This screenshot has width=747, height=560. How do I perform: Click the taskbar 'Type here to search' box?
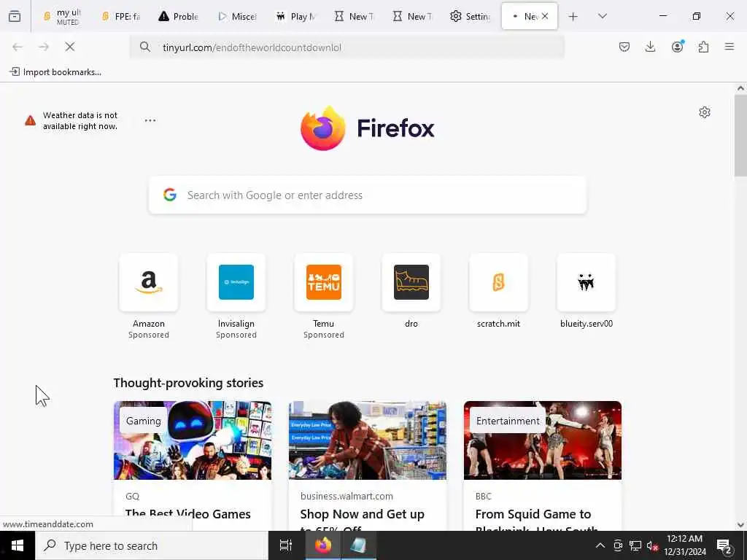click(152, 545)
